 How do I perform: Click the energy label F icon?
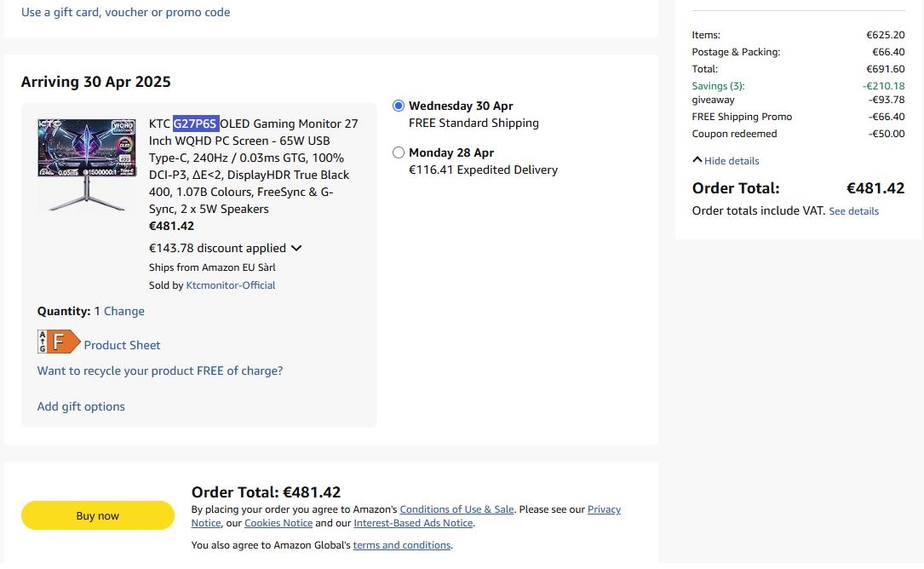coord(59,342)
